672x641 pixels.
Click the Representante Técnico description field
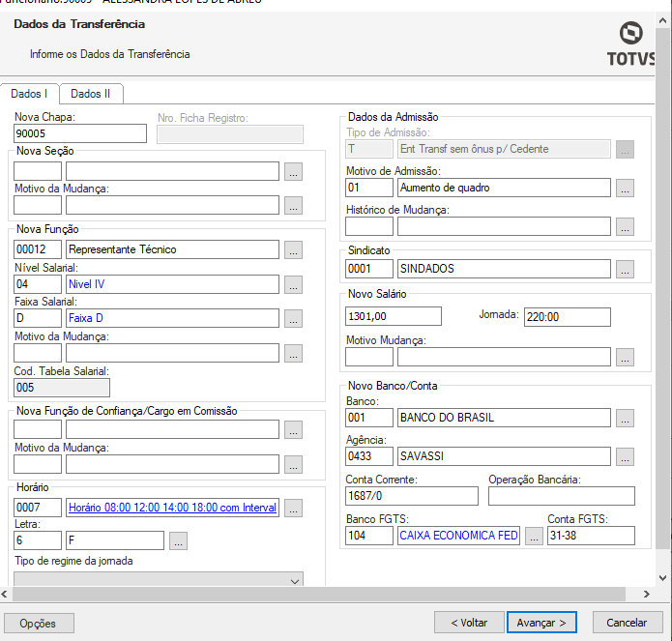coord(172,249)
